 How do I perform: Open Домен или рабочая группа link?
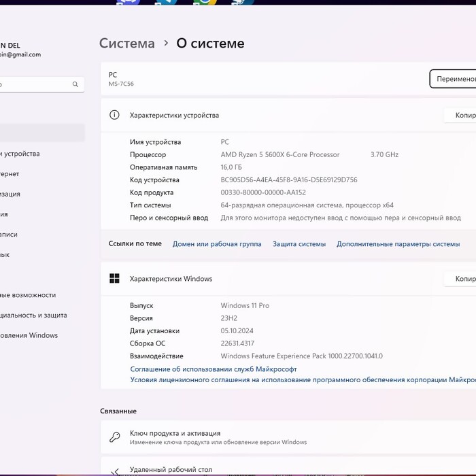(x=217, y=243)
